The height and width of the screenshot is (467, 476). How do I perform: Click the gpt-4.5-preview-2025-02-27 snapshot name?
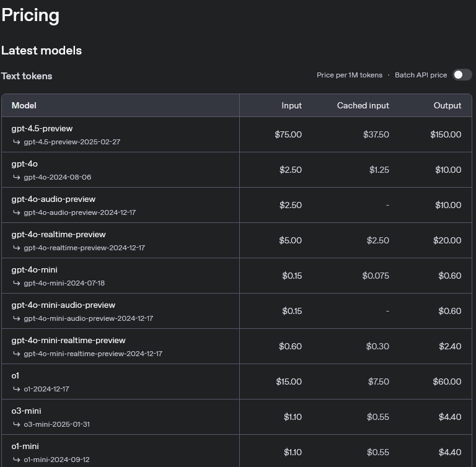[72, 142]
